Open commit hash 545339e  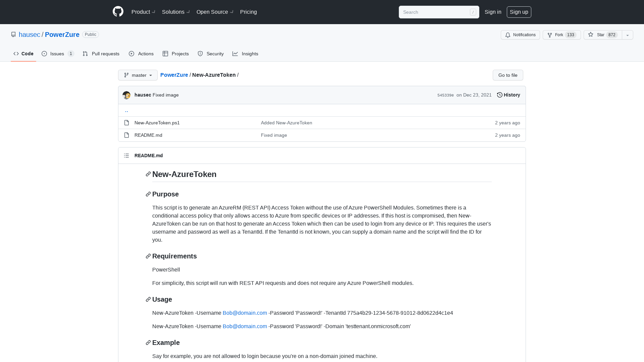click(x=445, y=95)
